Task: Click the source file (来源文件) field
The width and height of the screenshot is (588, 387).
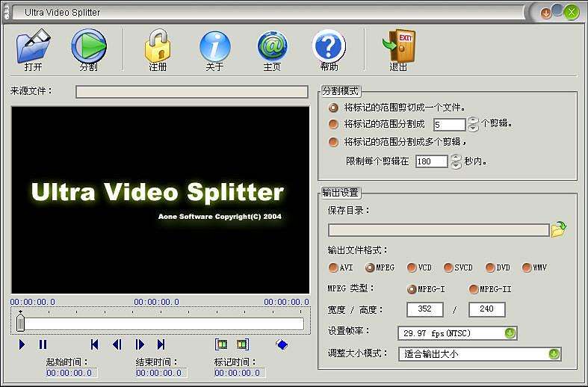Action: [191, 92]
